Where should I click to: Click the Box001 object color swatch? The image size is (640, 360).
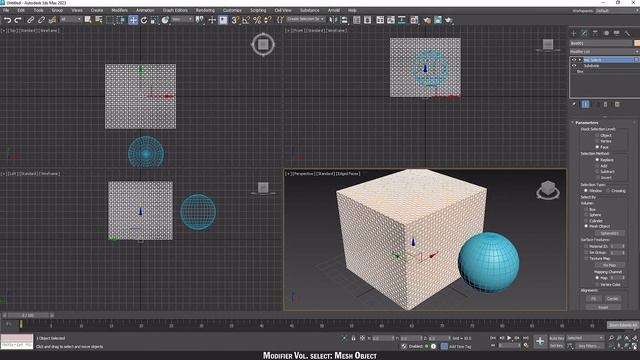(x=637, y=43)
